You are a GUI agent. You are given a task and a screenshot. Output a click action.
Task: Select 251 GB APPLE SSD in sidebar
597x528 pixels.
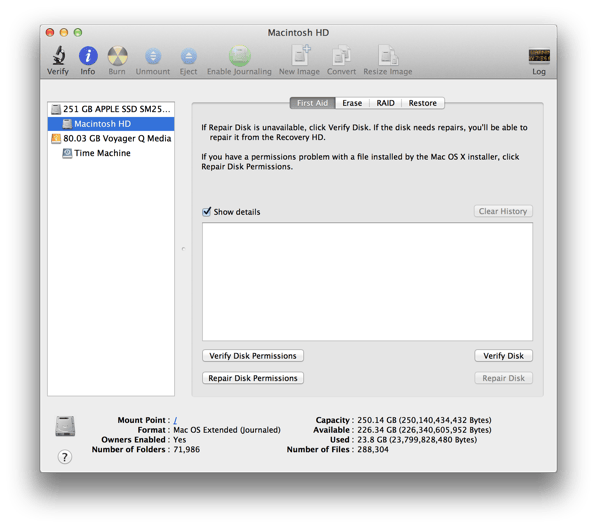111,109
